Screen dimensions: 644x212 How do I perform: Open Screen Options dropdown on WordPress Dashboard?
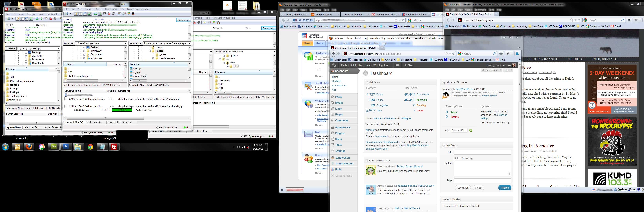tap(492, 70)
